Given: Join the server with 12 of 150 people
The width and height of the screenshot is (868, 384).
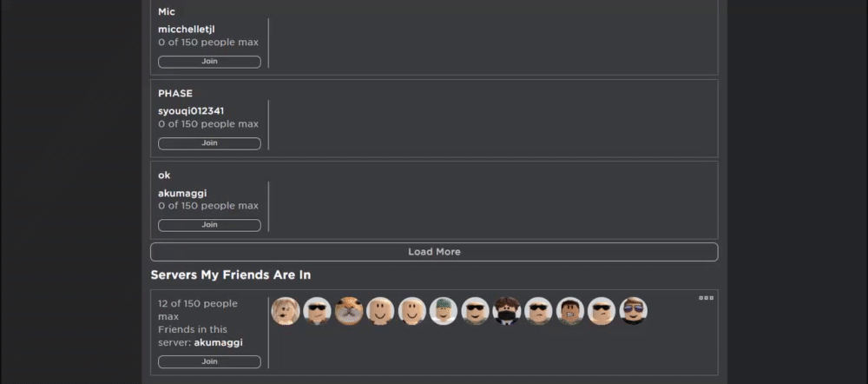Looking at the screenshot, I should coord(209,361).
